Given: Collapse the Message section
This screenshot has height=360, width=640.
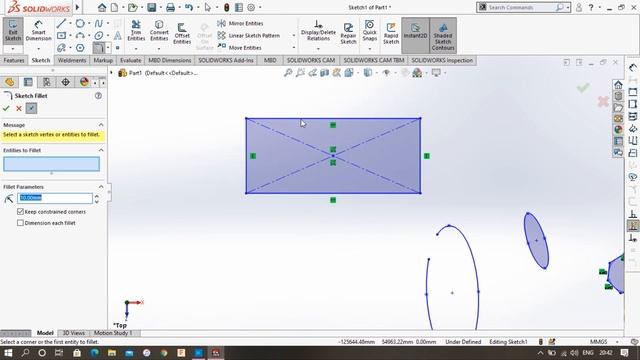Looking at the screenshot, I should point(101,125).
